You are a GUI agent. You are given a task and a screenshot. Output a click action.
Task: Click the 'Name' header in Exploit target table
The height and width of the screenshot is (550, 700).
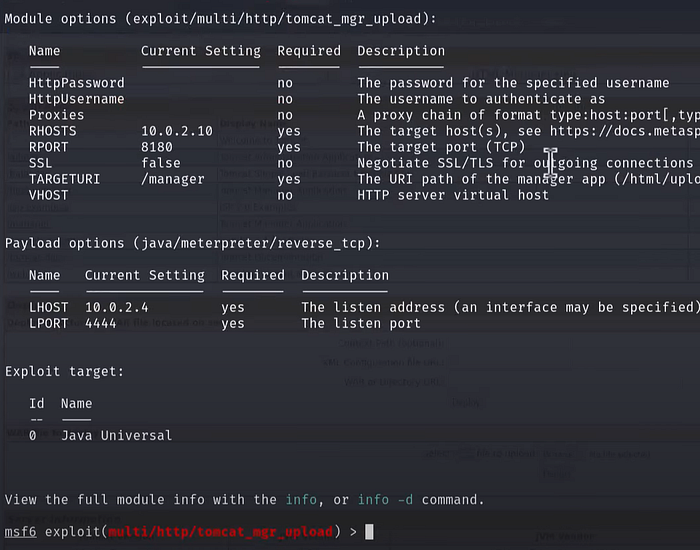click(x=77, y=404)
